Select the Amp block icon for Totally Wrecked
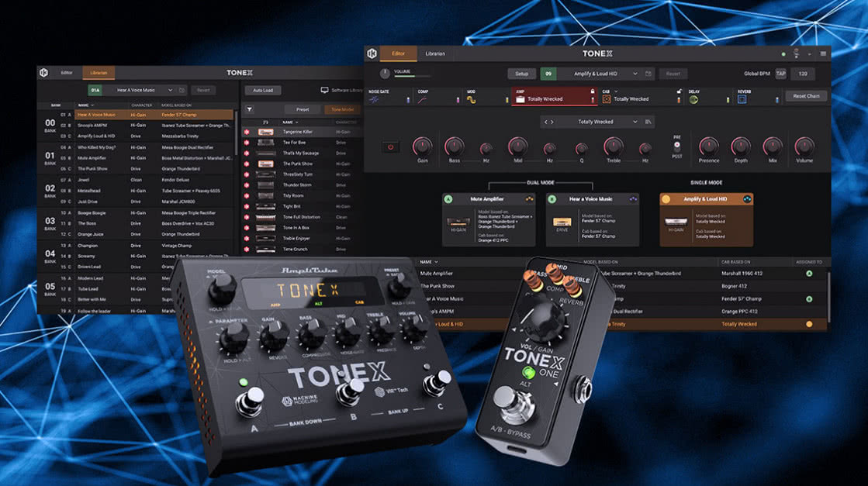The height and width of the screenshot is (486, 868). tap(520, 99)
